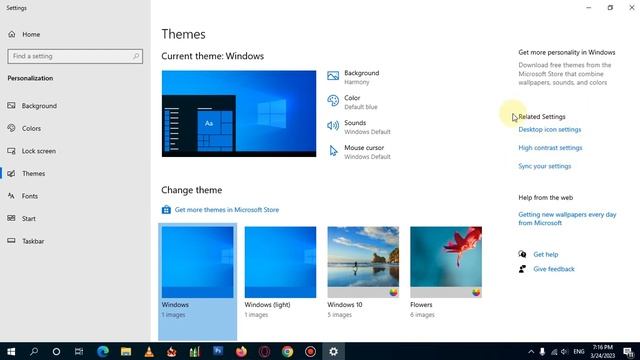The width and height of the screenshot is (640, 360).
Task: Open High contrast settings link
Action: 550,148
